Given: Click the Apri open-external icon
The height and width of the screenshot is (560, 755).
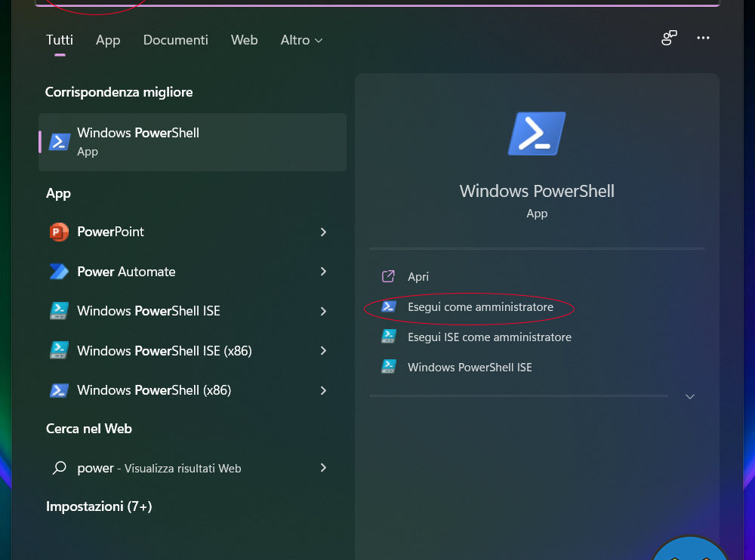Looking at the screenshot, I should tap(388, 276).
